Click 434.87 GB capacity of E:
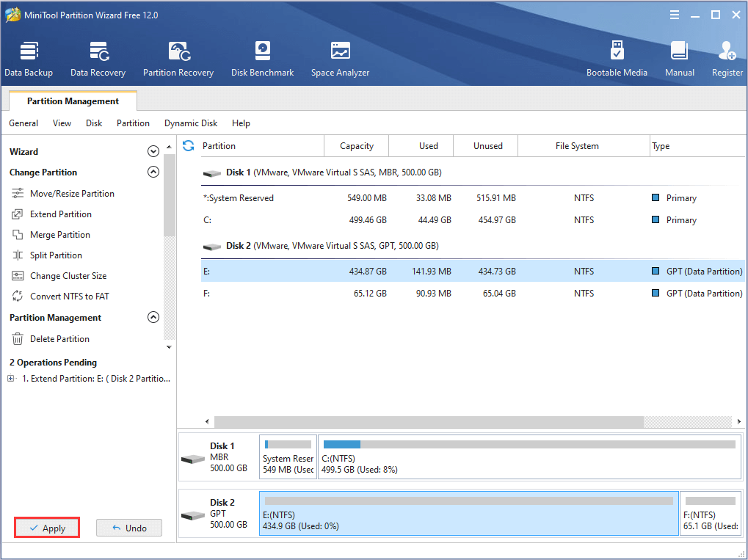Screen dimensions: 748x560 (368, 271)
